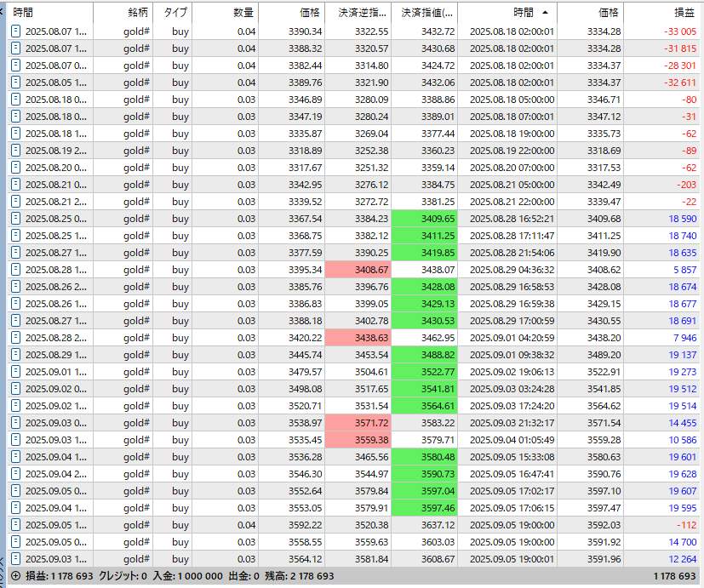This screenshot has height=588, width=704.
Task: Click the 0.04 volume in the -112 row
Action: 246,525
